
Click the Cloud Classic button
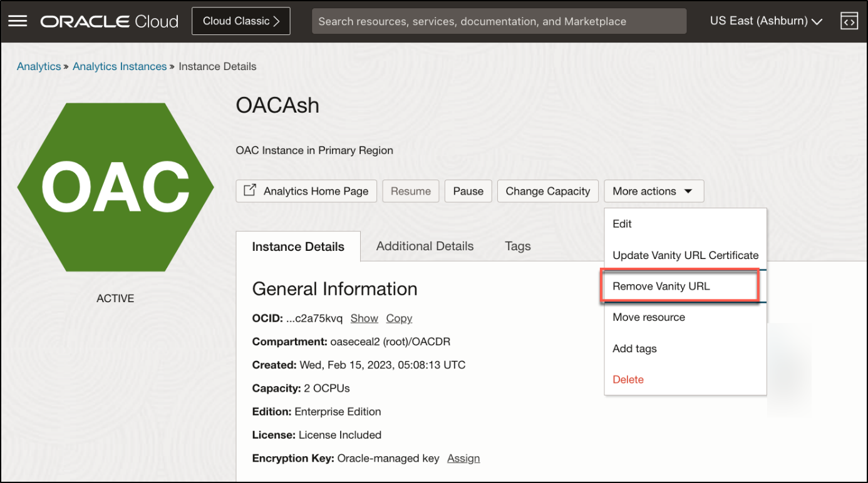click(x=241, y=21)
